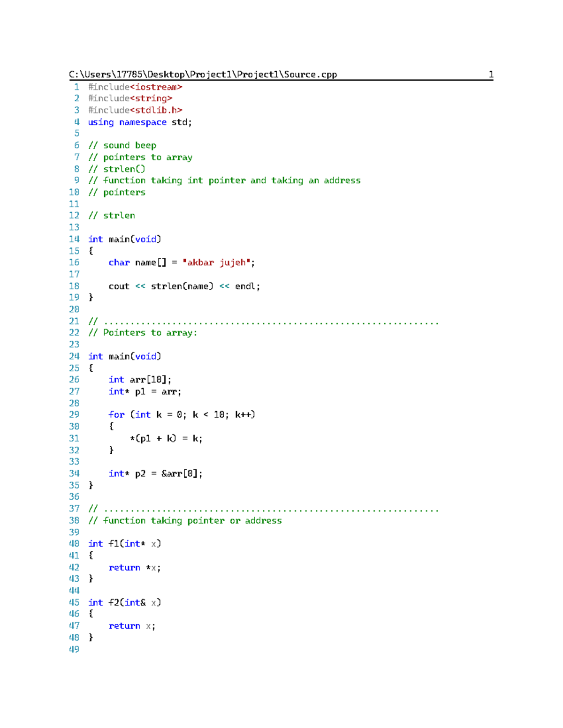Click the file path header Source.cpp
Viewport: 563px width, 728px height.
click(203, 74)
